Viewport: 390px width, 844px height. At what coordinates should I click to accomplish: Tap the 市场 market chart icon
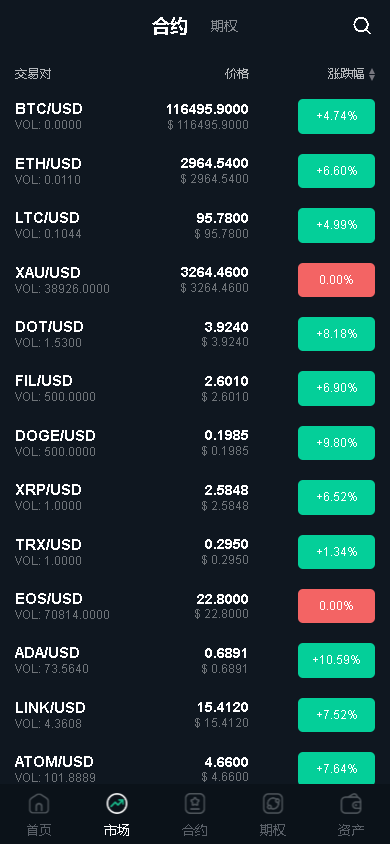click(117, 804)
